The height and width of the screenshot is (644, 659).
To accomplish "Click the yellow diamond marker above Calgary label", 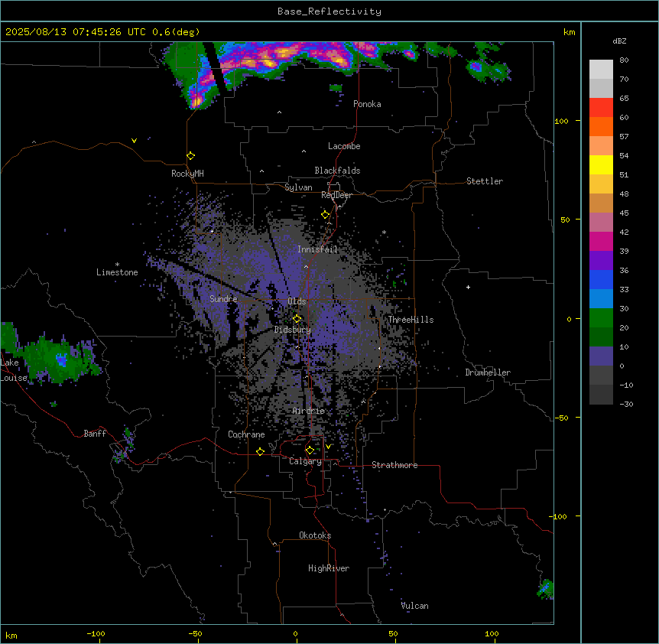I will point(310,450).
